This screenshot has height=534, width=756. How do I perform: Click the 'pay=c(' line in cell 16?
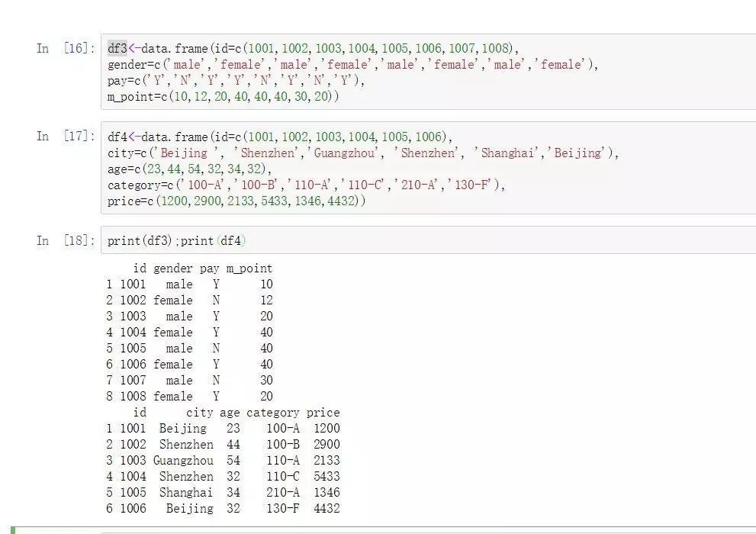[x=236, y=81]
